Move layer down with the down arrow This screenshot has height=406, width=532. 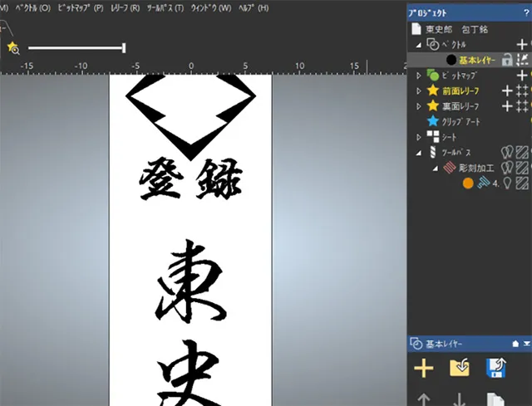pyautogui.click(x=460, y=399)
